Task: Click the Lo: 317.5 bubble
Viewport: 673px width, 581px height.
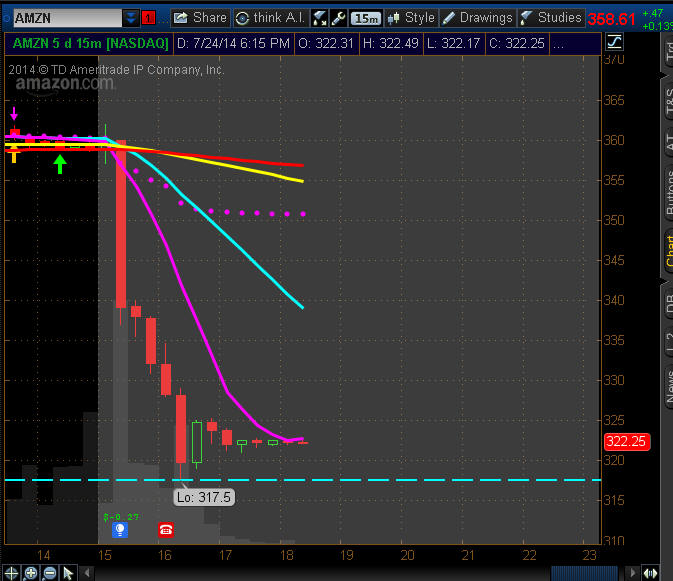Action: pos(204,497)
